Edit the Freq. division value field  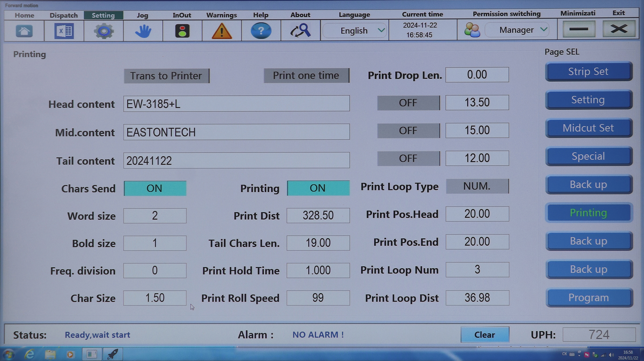pos(155,271)
